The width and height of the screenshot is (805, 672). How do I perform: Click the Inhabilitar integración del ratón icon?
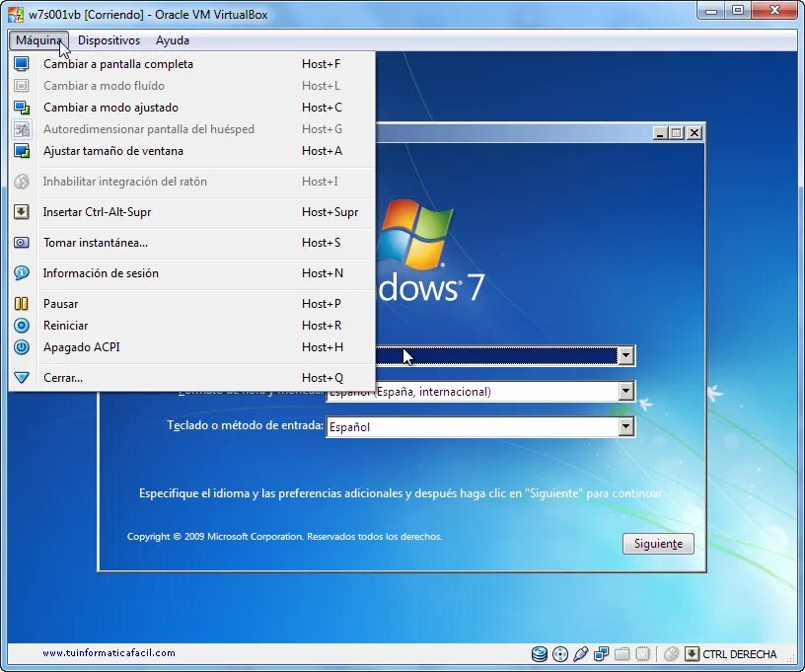point(22,182)
